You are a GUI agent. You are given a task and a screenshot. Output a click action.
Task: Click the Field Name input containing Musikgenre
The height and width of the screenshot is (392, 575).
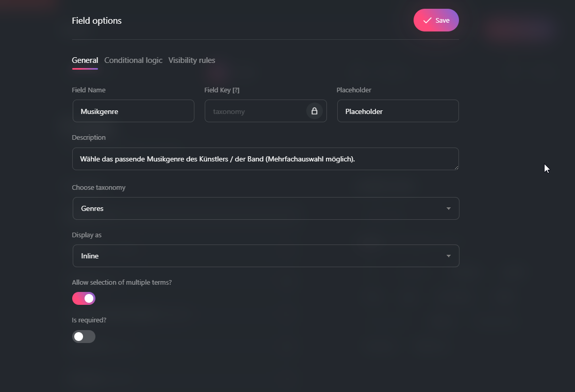[133, 111]
